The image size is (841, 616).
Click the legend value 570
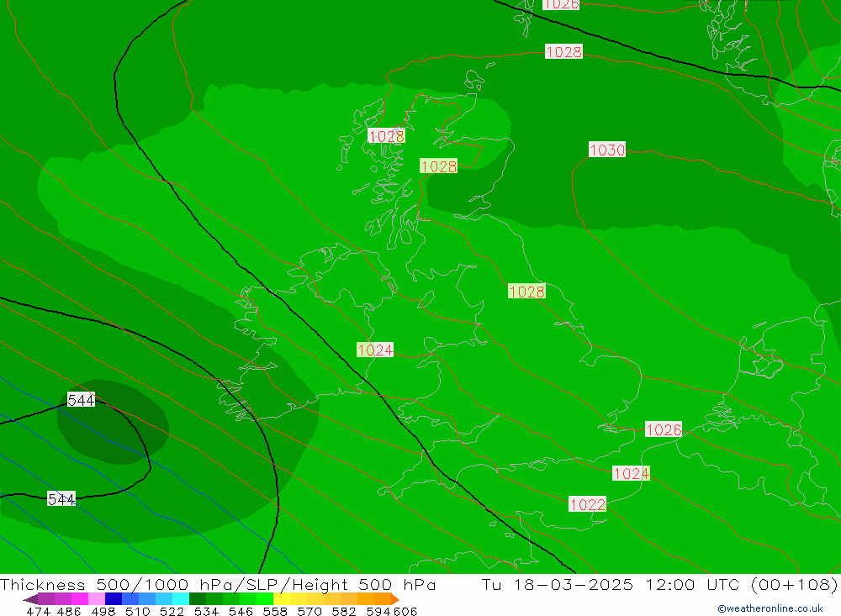(x=309, y=611)
